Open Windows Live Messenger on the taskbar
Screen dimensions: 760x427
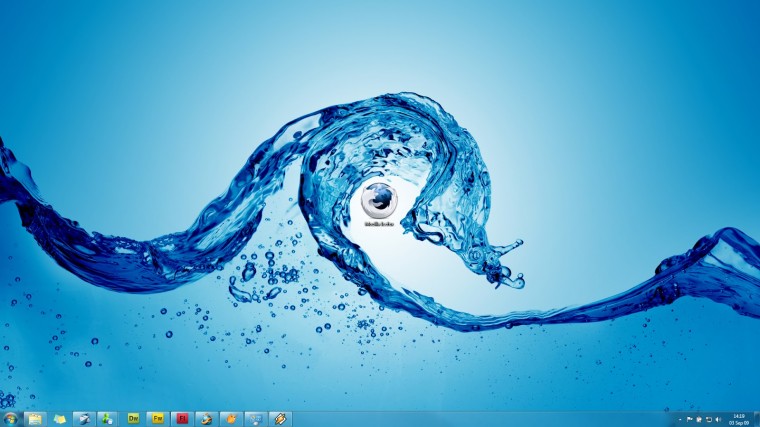pos(108,419)
